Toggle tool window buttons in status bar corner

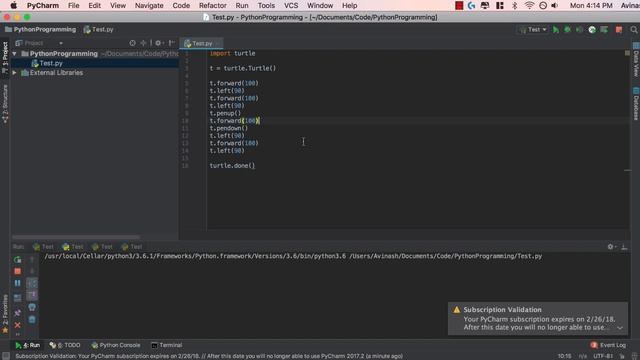point(6,356)
